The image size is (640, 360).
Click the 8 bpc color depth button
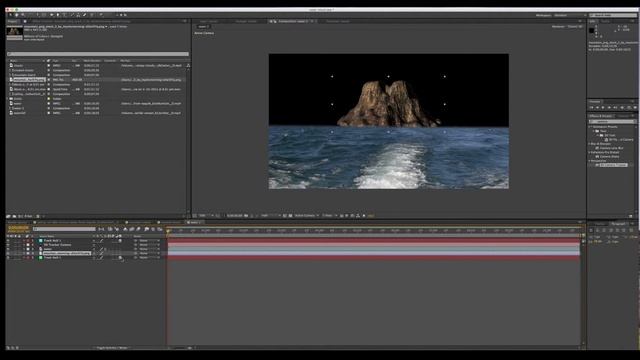pos(28,216)
